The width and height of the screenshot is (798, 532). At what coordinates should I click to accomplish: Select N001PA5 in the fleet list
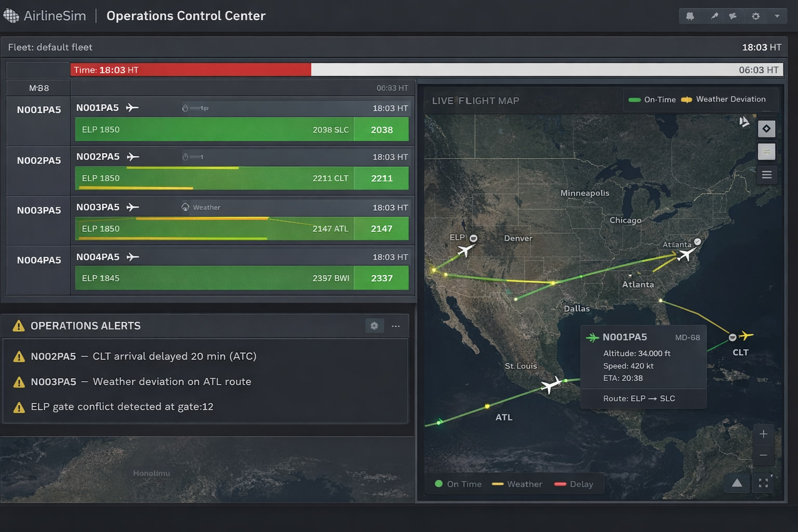point(38,110)
